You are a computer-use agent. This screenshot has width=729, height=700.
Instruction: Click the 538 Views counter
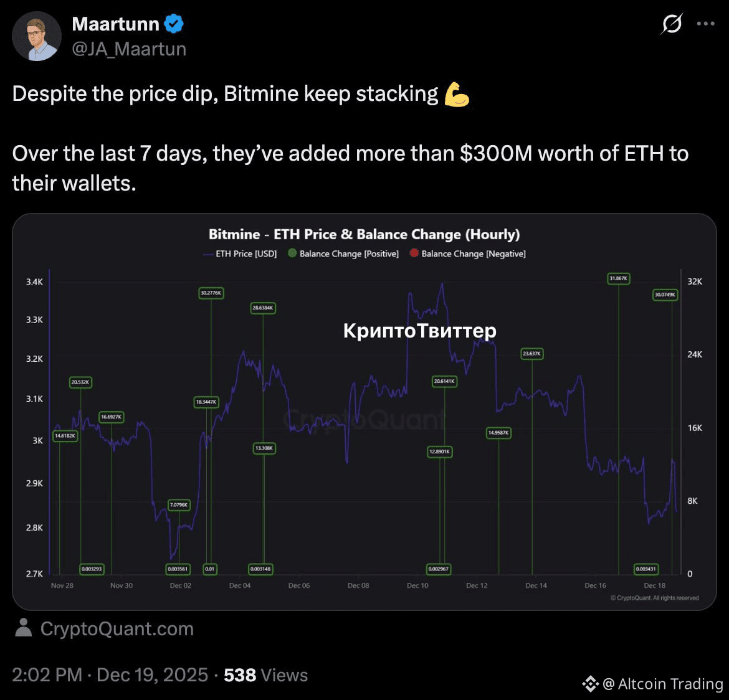coord(266,675)
